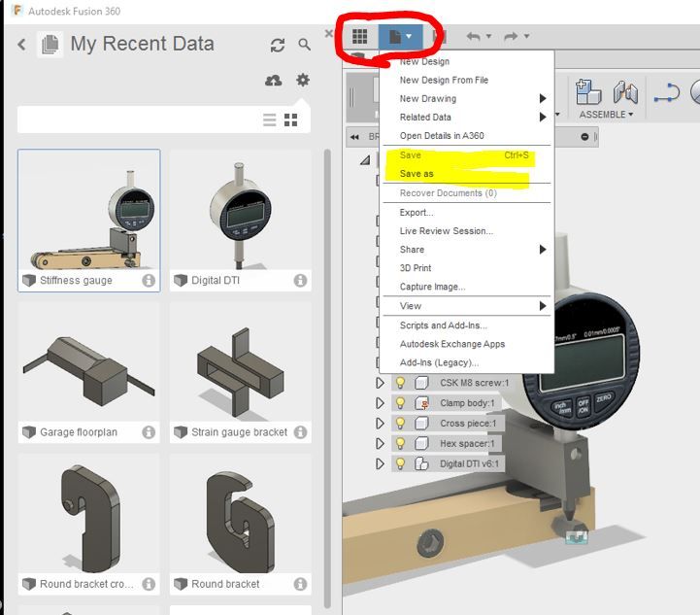The image size is (700, 615).
Task: Open Redo history dropdown arrow
Action: tap(527, 36)
